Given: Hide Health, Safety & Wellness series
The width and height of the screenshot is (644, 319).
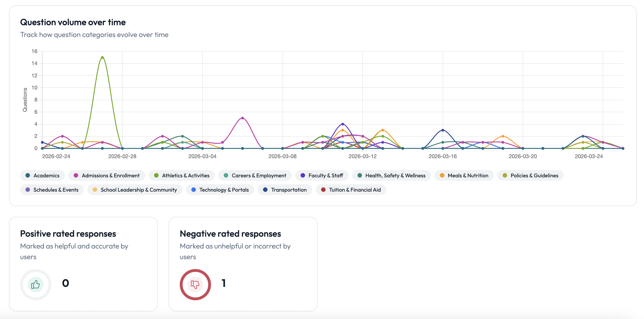Looking at the screenshot, I should coord(391,175).
